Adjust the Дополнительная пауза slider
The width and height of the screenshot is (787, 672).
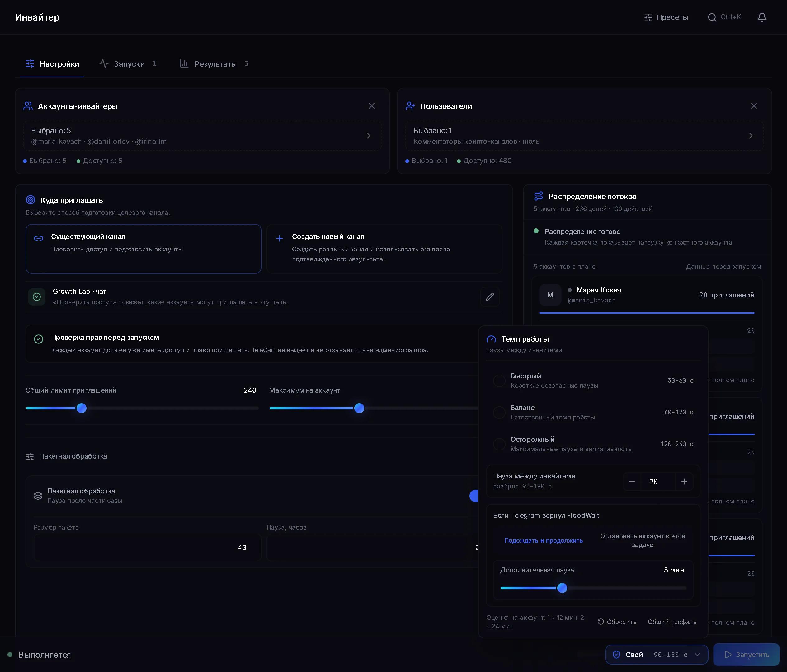(562, 588)
